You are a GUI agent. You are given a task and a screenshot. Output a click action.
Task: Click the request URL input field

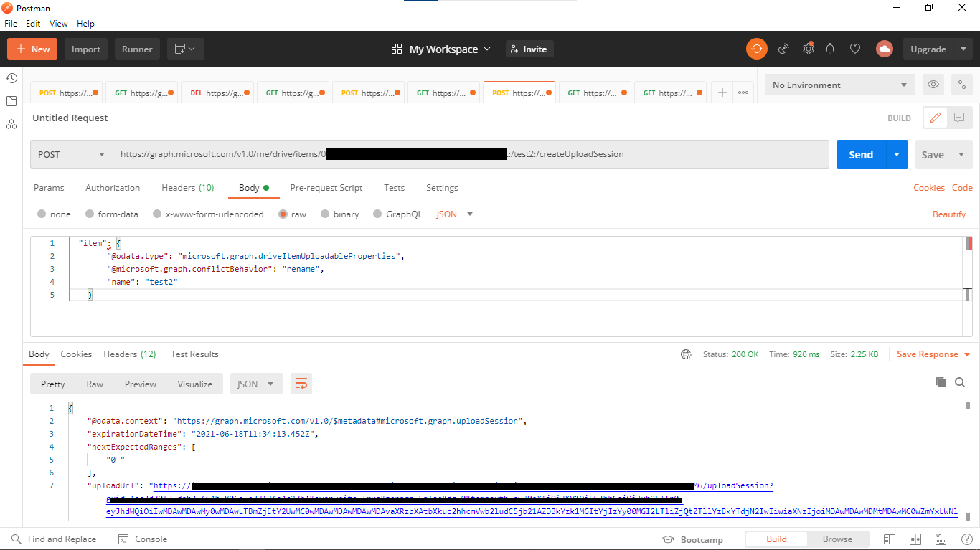coord(471,154)
